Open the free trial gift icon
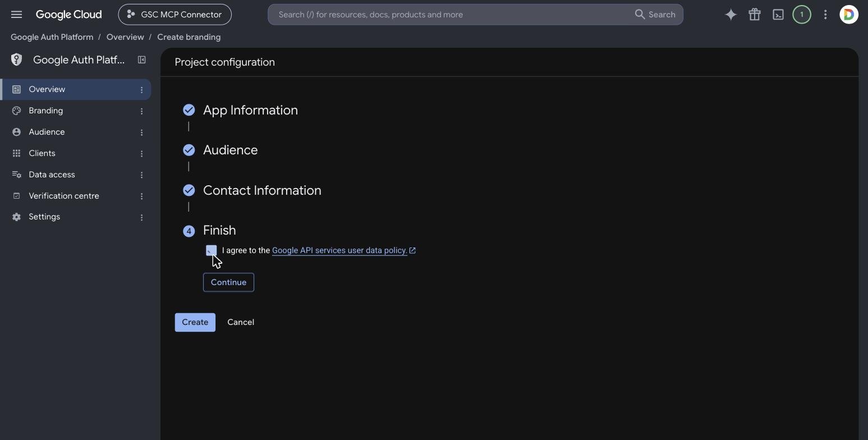This screenshot has height=440, width=868. [754, 15]
